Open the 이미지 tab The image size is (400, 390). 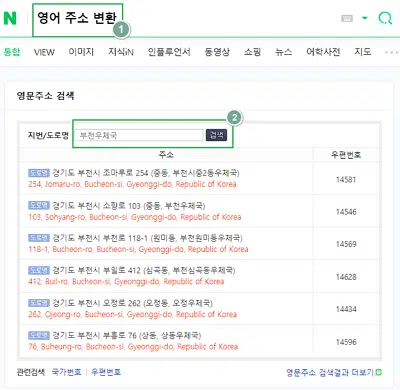tap(81, 52)
